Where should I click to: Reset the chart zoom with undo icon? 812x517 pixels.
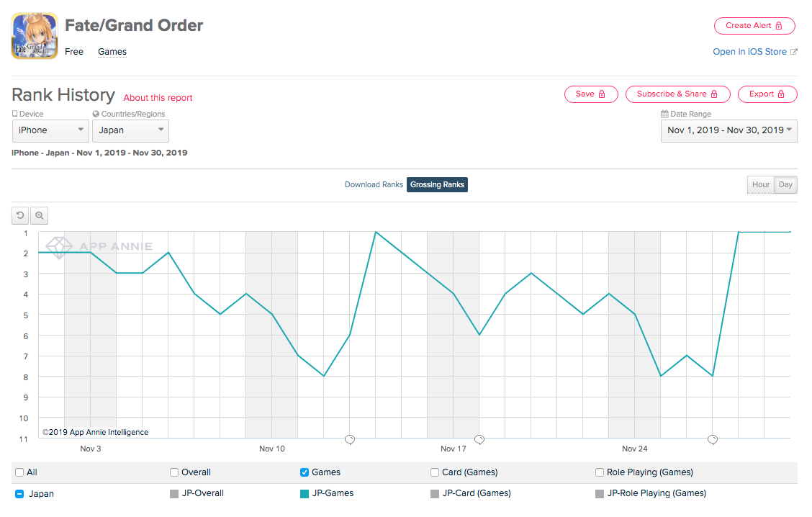pyautogui.click(x=20, y=215)
